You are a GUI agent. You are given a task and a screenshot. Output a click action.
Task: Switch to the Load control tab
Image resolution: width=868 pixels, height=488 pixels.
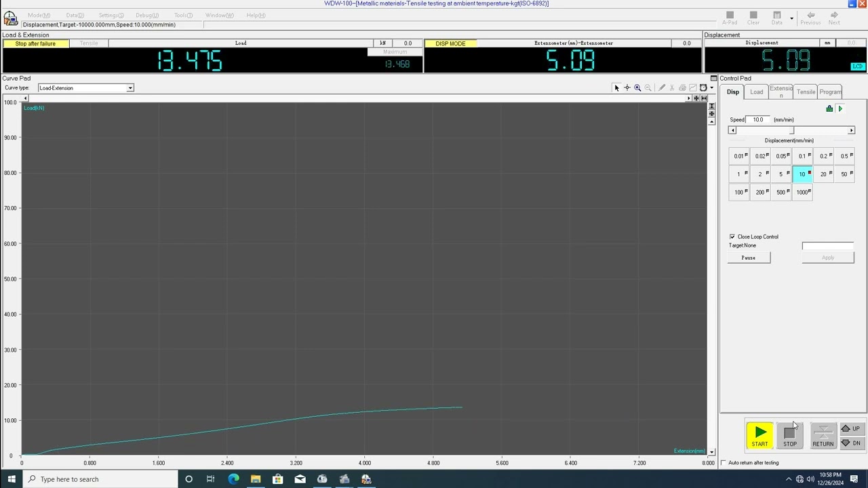[x=756, y=92]
